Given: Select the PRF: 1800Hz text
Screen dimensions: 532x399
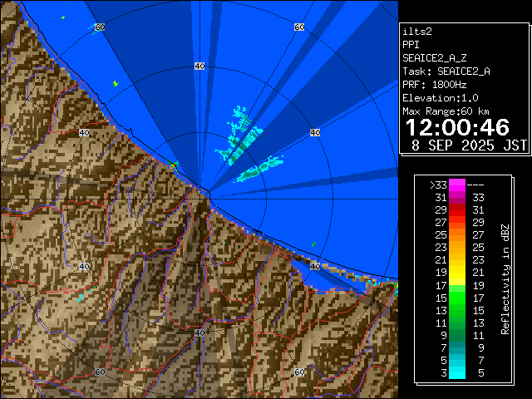Looking at the screenshot, I should coord(435,84).
